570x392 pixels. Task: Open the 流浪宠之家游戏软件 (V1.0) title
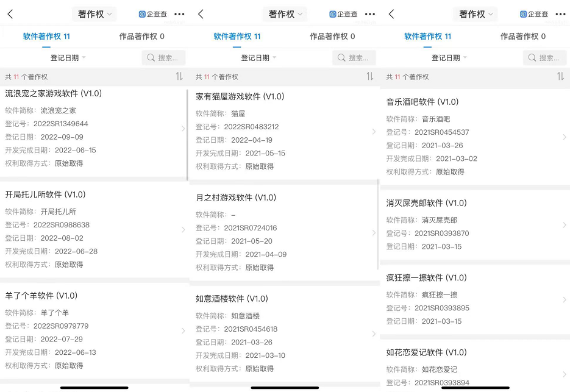pyautogui.click(x=54, y=93)
